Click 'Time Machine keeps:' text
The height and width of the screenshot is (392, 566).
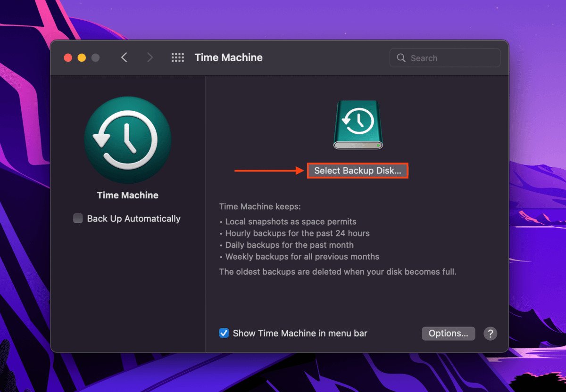tap(260, 206)
